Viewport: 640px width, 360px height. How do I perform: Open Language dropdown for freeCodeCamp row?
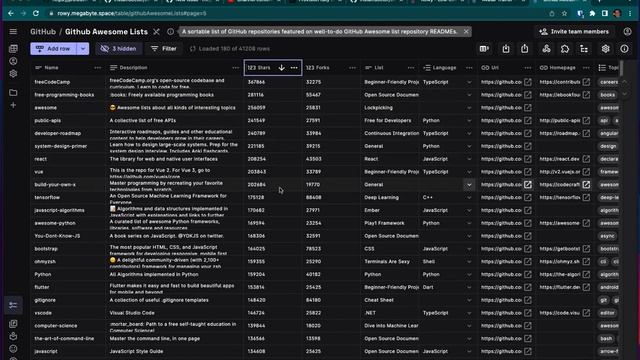tap(469, 82)
